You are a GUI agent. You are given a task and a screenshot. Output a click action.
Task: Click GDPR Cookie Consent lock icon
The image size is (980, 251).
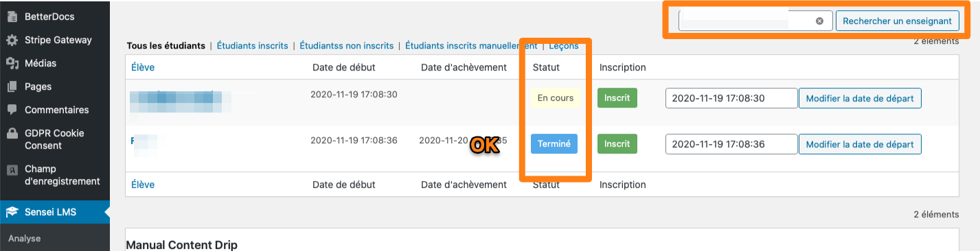(x=12, y=133)
